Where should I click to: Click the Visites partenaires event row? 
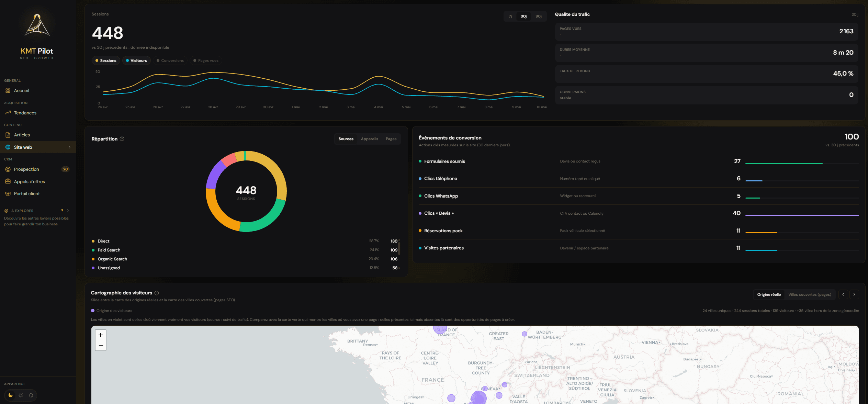point(639,248)
